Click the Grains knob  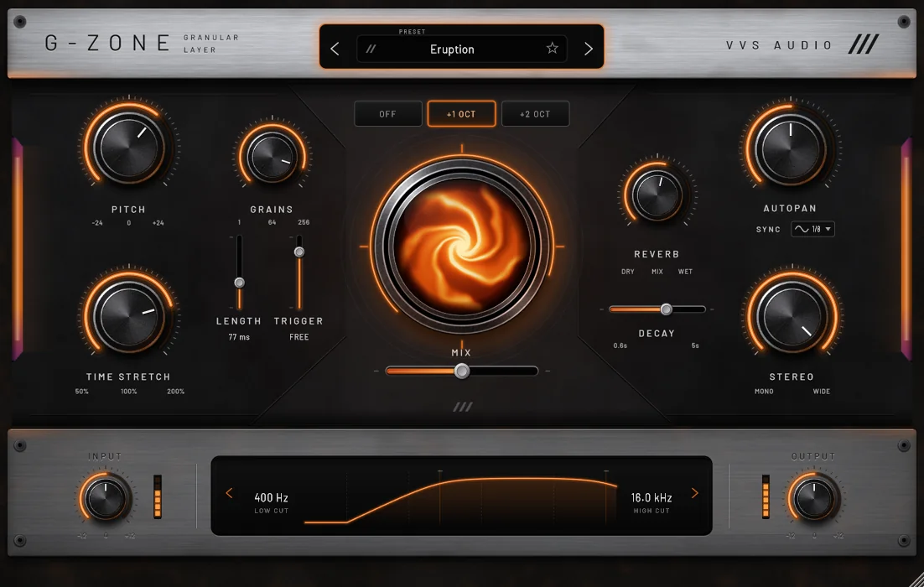click(272, 158)
